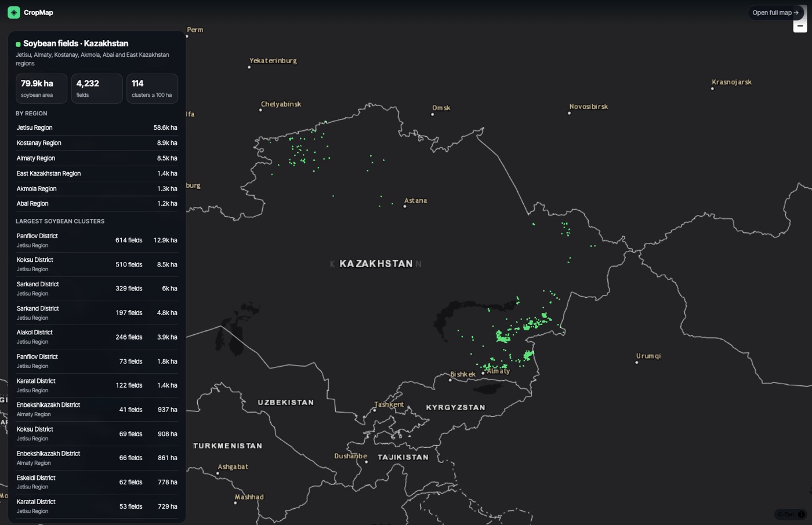Click the Yekaterinburg city label on map

coord(273,60)
